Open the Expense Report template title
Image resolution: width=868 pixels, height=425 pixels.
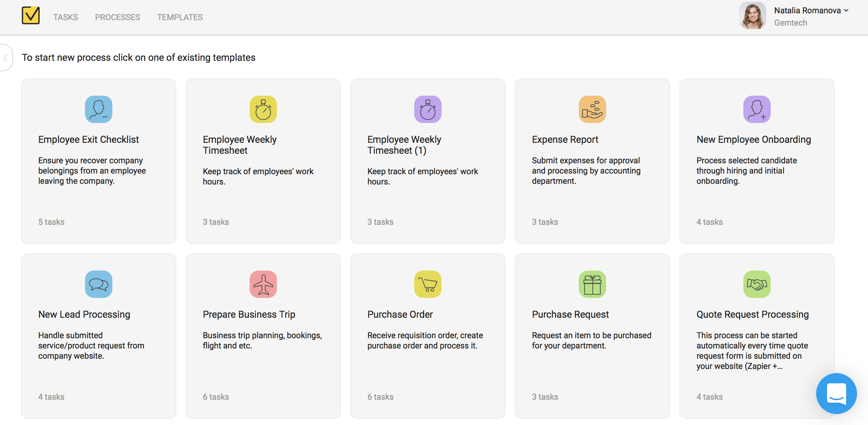coord(565,139)
